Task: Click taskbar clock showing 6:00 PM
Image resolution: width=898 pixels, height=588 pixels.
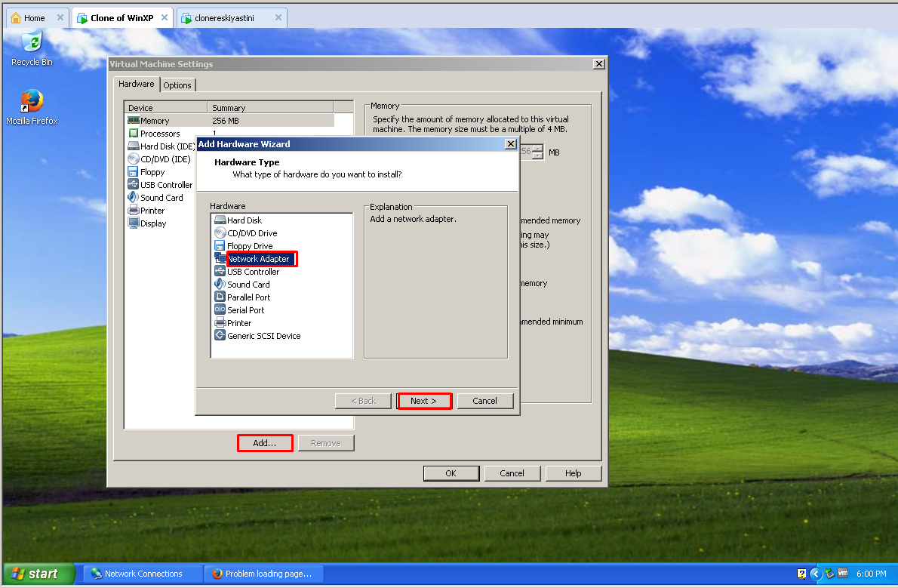Action: pos(871,574)
